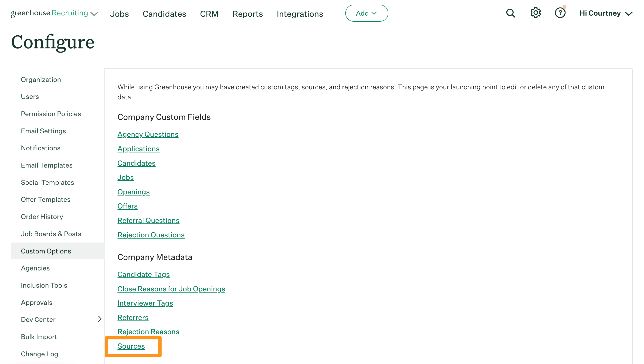Screen dimensions: 644x364
Task: Open the Change Log sidebar item
Action: tap(39, 354)
